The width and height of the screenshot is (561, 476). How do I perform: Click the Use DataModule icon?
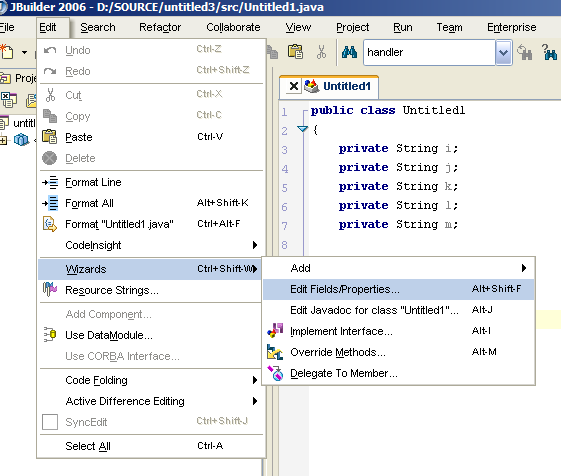[x=50, y=335]
